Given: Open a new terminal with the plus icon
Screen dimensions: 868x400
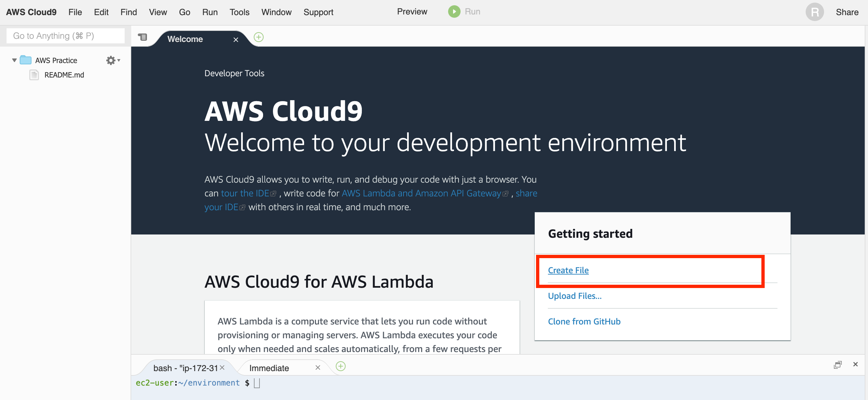Looking at the screenshot, I should 340,366.
